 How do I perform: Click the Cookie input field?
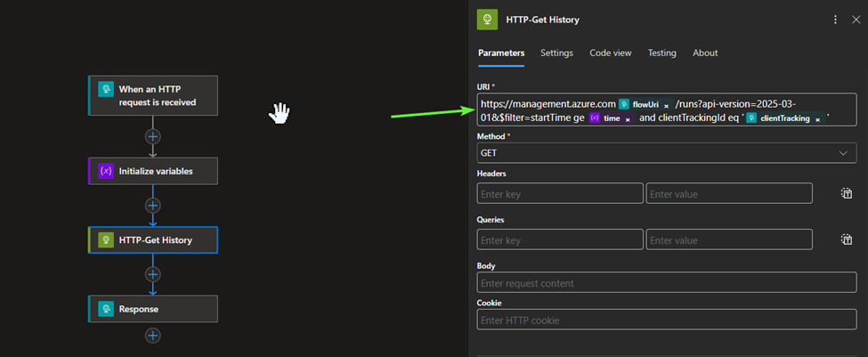[667, 320]
